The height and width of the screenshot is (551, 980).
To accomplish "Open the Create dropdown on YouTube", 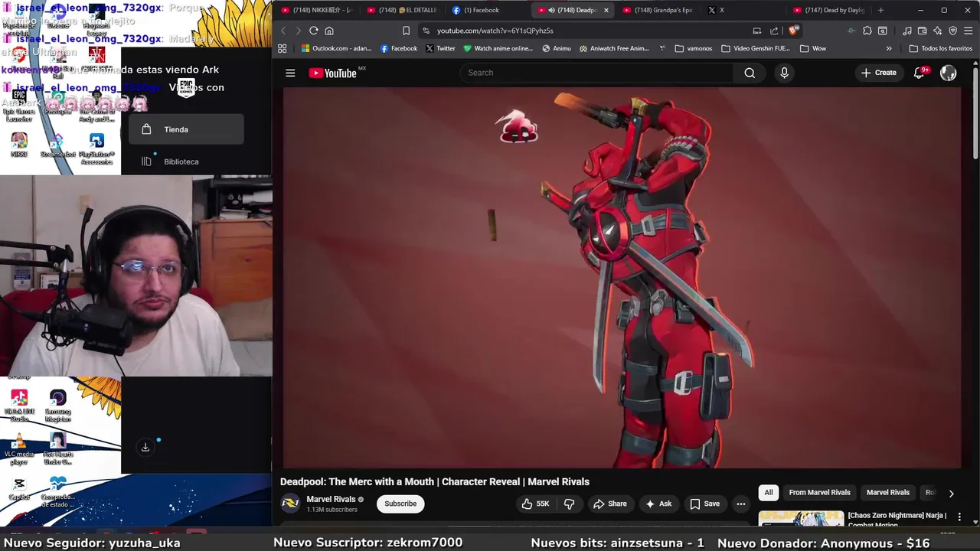I will [x=879, y=73].
